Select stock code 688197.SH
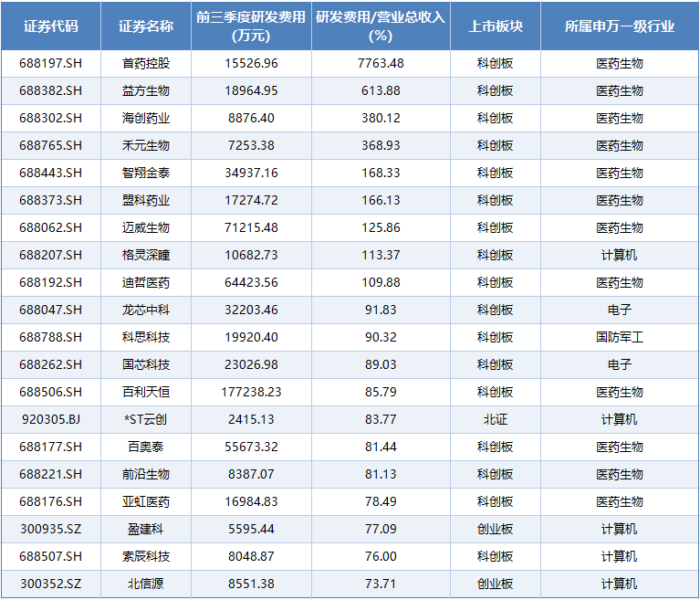This screenshot has height=600, width=700. tap(51, 64)
